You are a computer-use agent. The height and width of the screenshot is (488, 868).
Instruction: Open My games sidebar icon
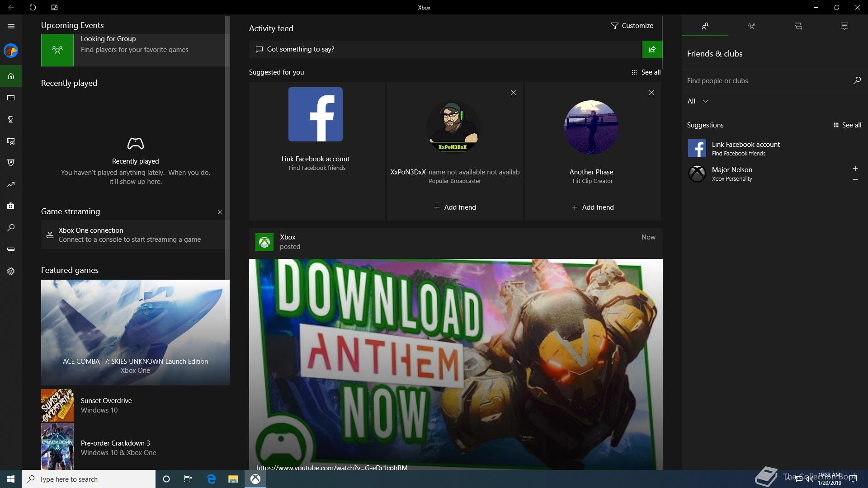[x=11, y=98]
